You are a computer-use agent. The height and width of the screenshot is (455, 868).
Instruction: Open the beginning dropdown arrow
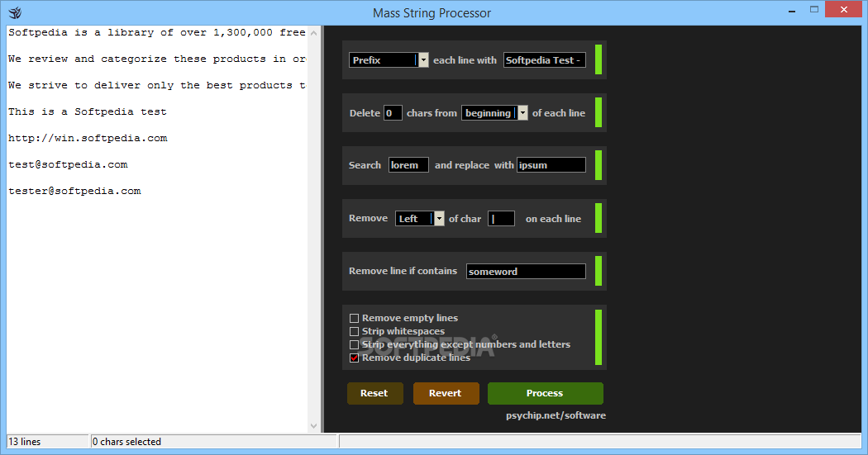coord(522,113)
